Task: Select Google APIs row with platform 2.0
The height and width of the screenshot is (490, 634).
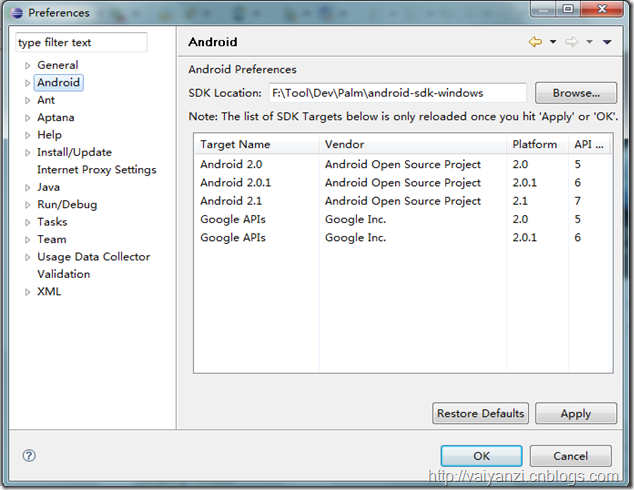Action: pyautogui.click(x=403, y=219)
